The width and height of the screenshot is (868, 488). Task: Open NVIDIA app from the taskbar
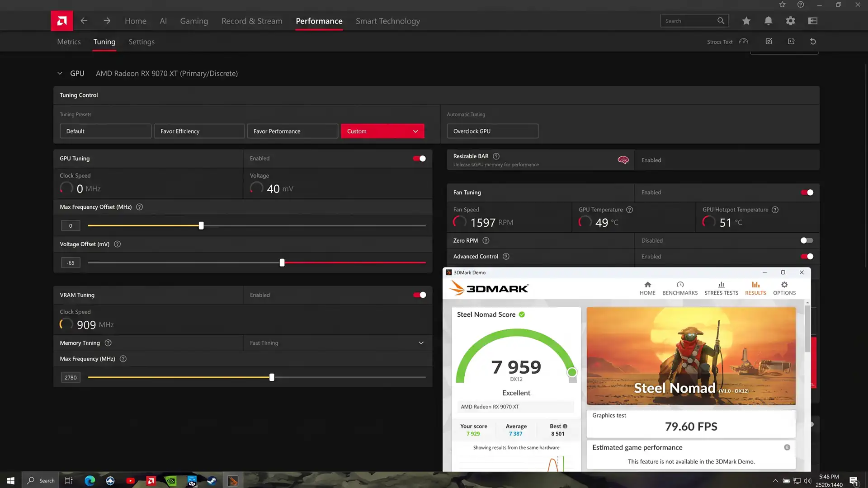[171, 481]
